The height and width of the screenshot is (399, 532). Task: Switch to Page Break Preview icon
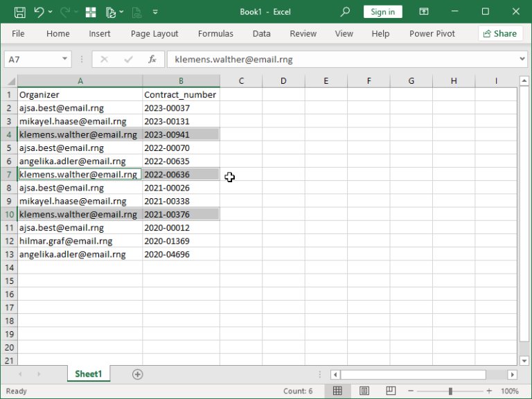click(x=391, y=391)
